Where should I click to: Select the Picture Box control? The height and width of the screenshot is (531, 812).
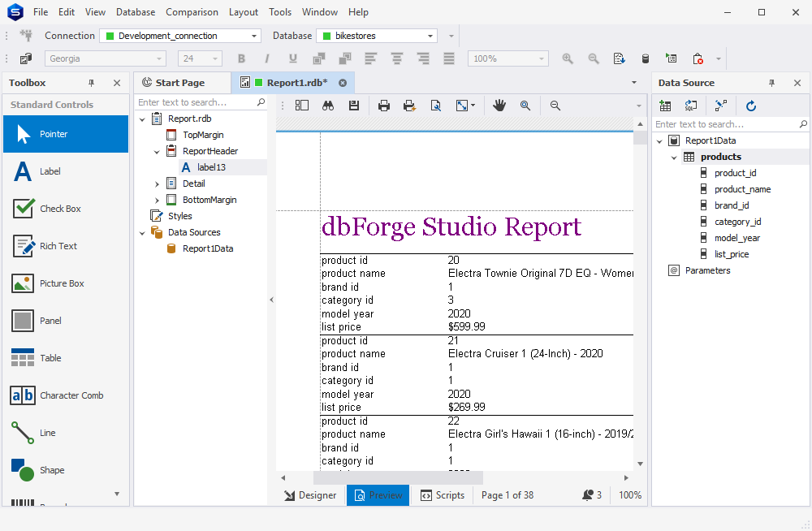[x=66, y=283]
